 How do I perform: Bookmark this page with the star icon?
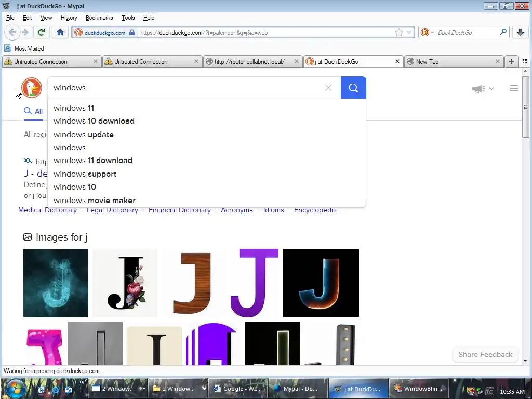point(398,33)
